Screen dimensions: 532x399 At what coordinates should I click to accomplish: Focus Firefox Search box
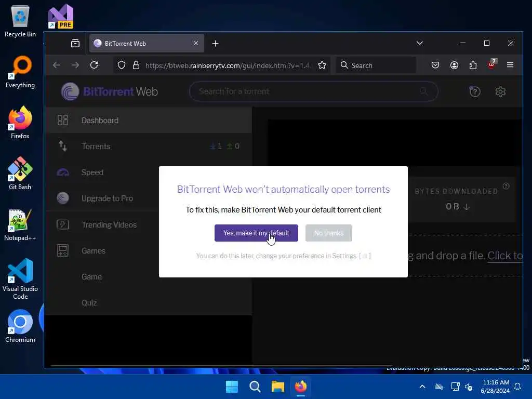click(376, 65)
